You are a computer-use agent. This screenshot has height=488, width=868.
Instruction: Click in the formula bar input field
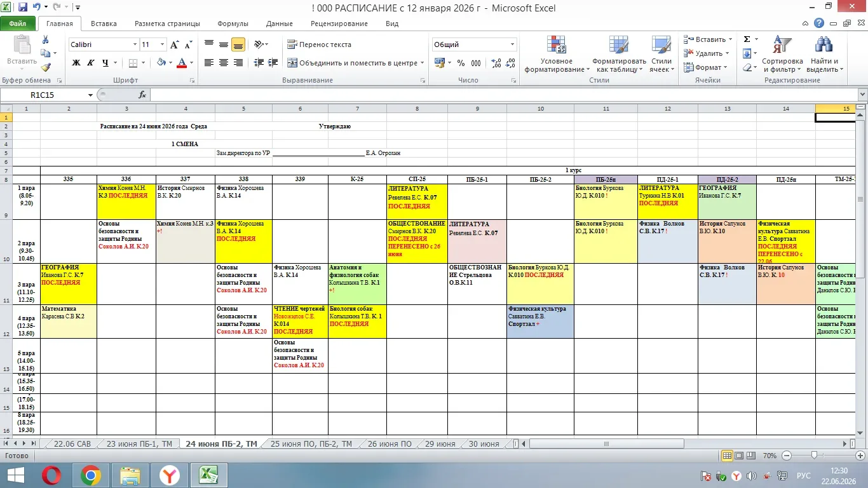[x=502, y=95]
